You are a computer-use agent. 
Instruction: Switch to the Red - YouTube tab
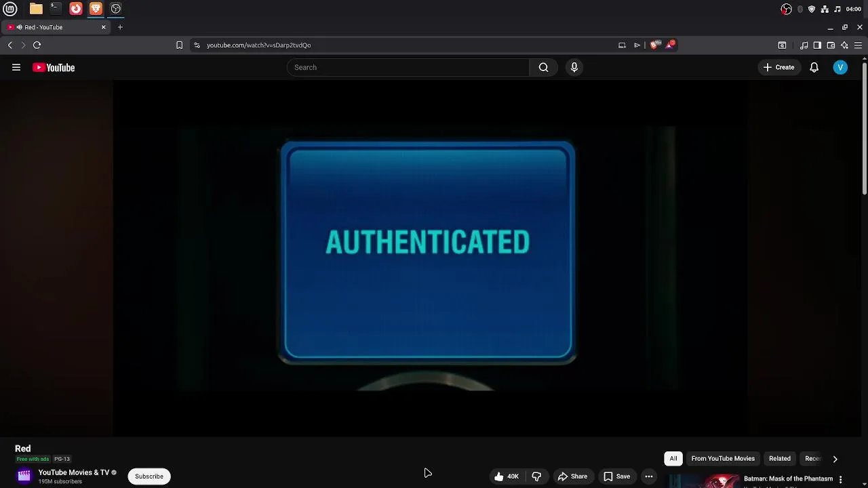56,27
